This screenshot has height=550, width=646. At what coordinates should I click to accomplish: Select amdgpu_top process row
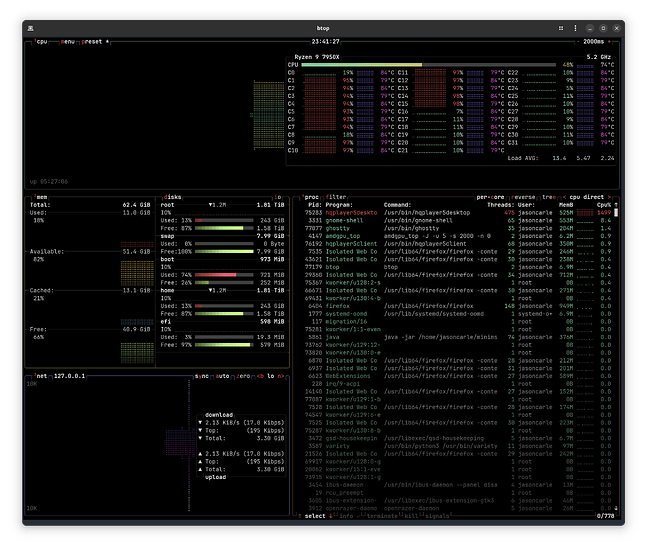pos(457,236)
